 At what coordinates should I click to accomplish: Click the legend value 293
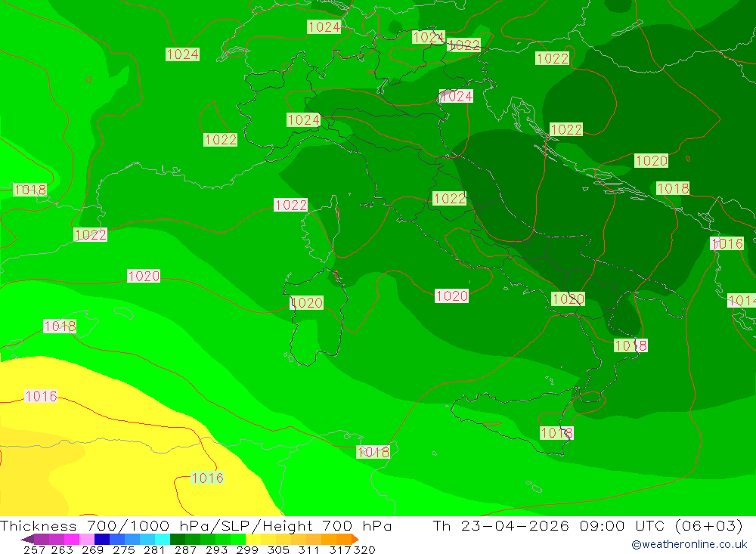tap(216, 549)
